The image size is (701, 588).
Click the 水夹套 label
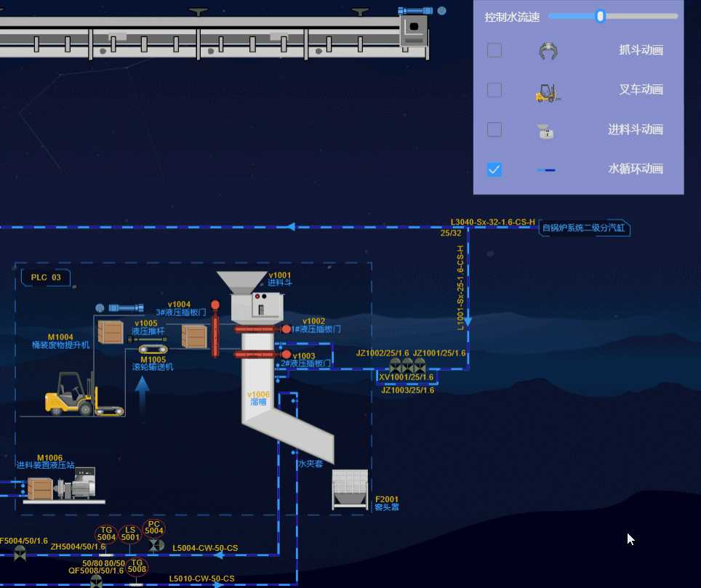[311, 464]
